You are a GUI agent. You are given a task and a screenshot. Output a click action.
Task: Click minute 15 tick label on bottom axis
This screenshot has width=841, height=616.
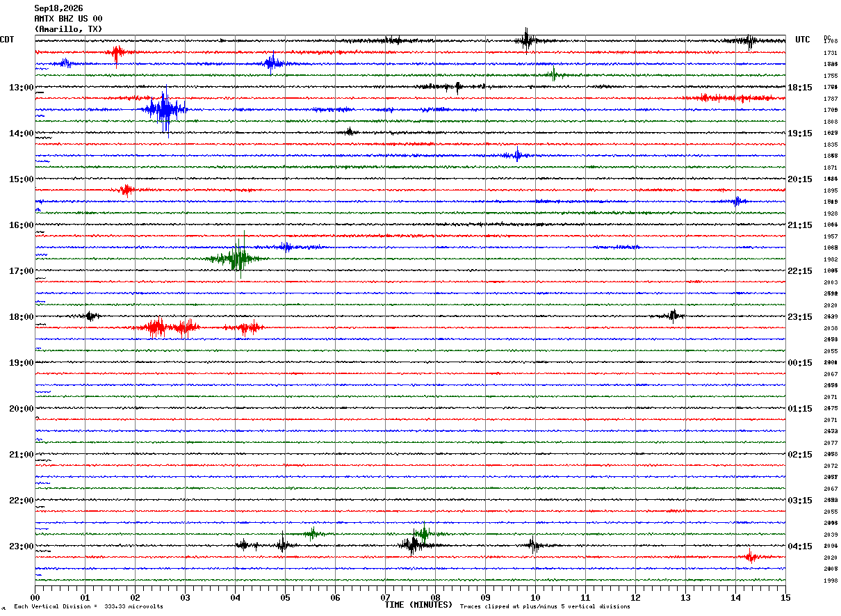pos(785,597)
